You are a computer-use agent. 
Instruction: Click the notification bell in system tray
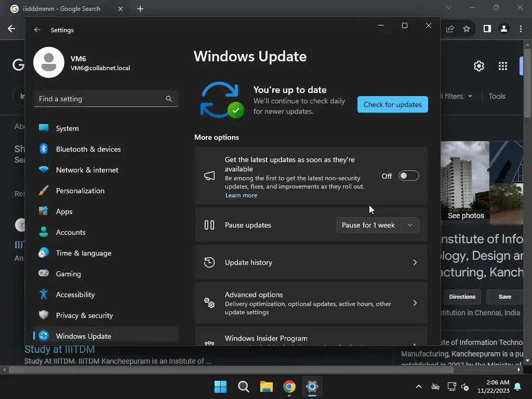(x=518, y=387)
